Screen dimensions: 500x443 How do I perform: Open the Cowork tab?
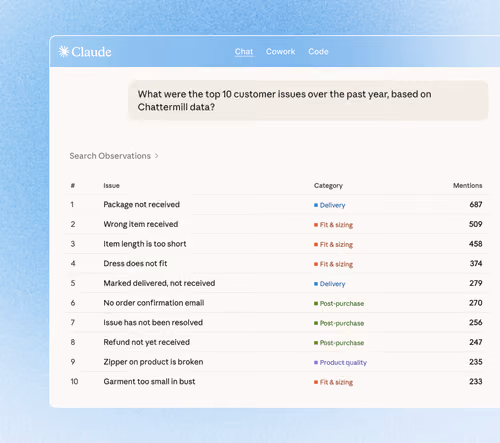tap(280, 52)
